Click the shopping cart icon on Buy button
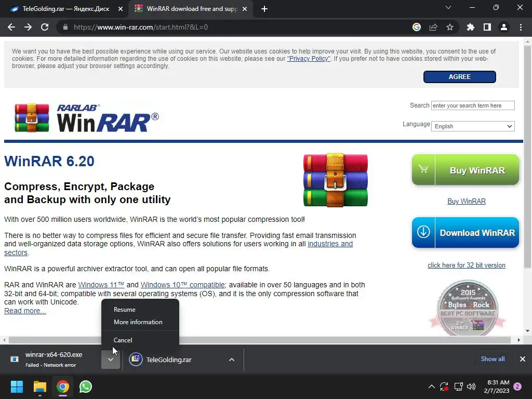532x399 pixels. [x=423, y=169]
